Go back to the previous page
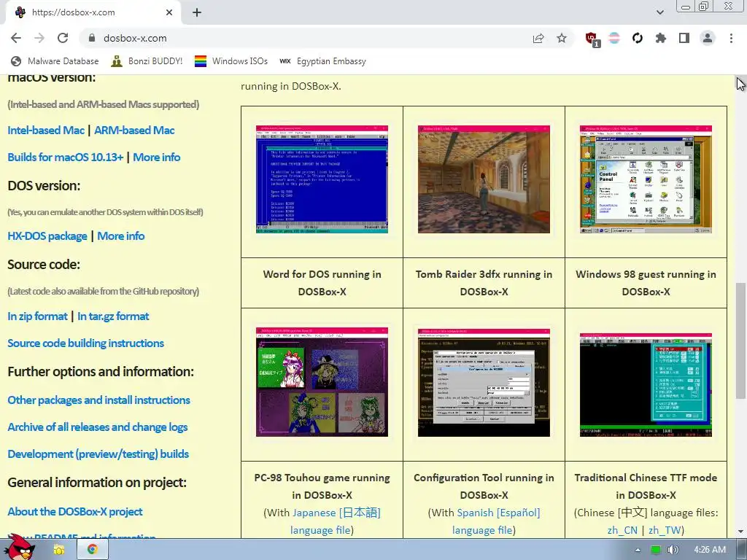 click(x=16, y=38)
